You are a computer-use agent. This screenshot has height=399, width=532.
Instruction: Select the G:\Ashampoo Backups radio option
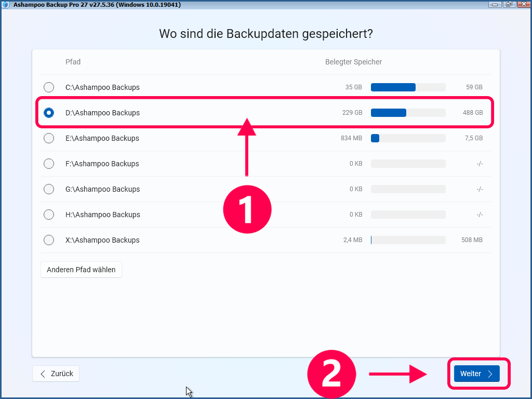coord(49,189)
